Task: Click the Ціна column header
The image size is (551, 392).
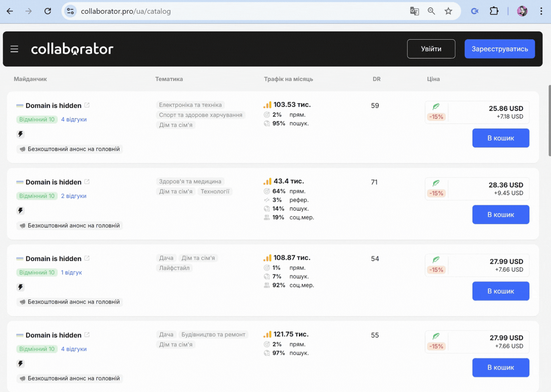Action: (433, 79)
